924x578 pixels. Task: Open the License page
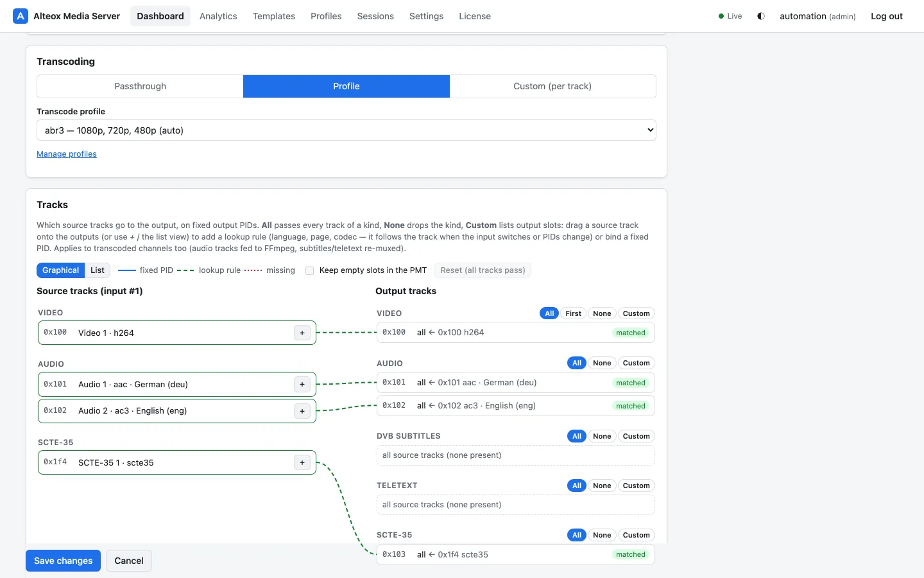click(x=475, y=16)
